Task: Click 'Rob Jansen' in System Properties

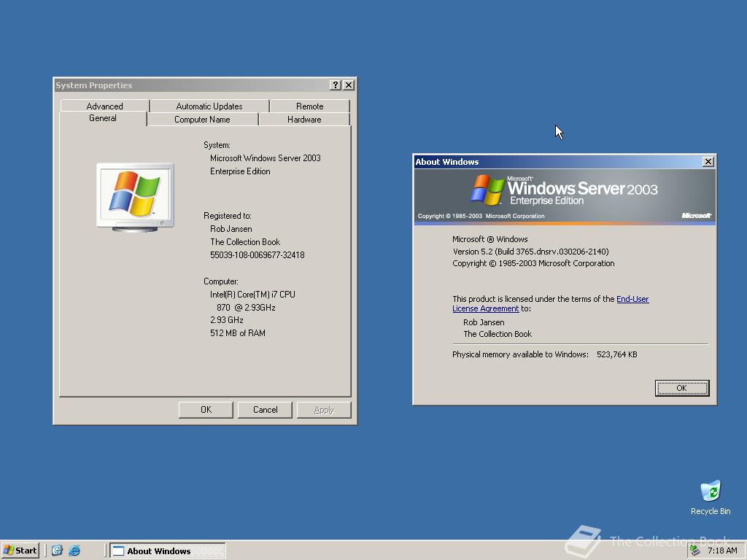Action: tap(231, 229)
